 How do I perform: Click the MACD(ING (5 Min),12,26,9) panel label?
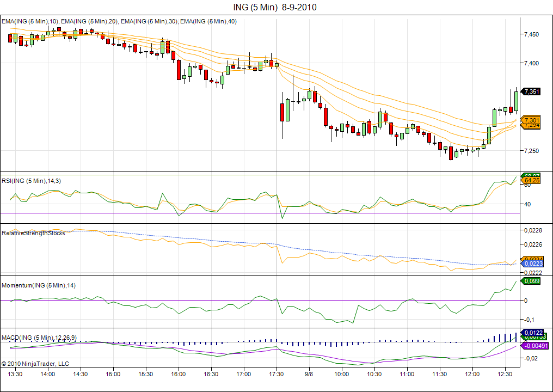[39, 338]
